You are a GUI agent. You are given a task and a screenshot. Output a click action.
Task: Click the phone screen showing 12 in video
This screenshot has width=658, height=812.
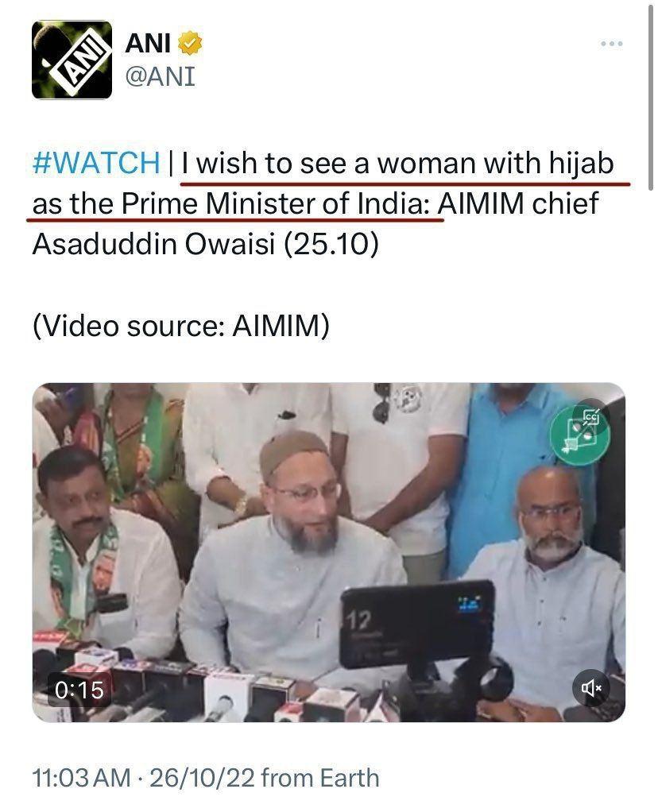point(417,624)
